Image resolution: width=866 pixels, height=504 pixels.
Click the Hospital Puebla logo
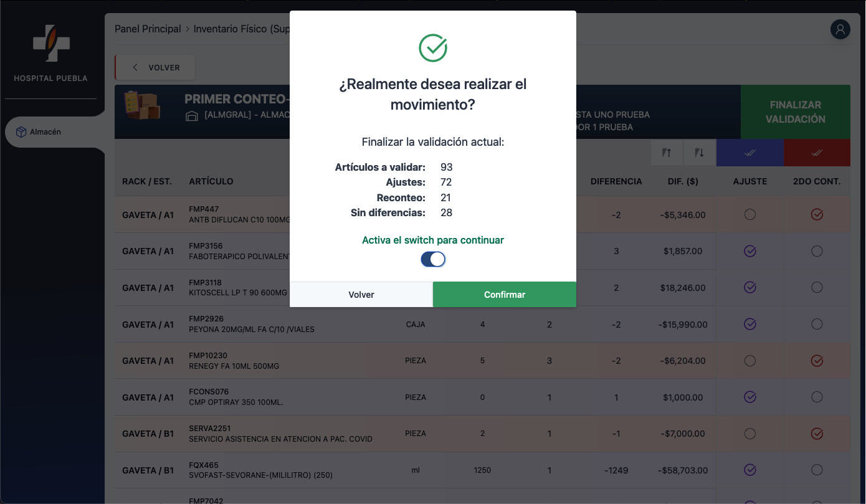pos(51,44)
